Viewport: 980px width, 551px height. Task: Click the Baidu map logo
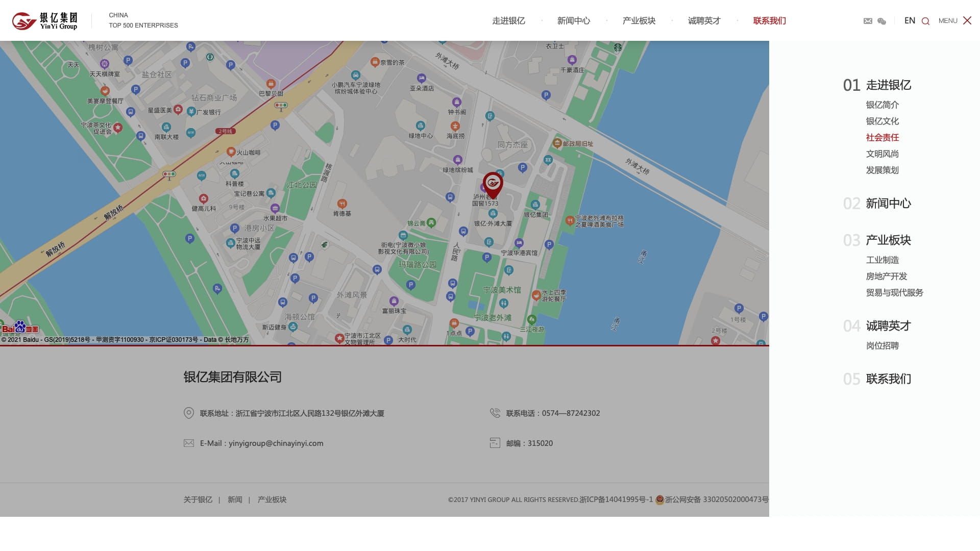[20, 327]
